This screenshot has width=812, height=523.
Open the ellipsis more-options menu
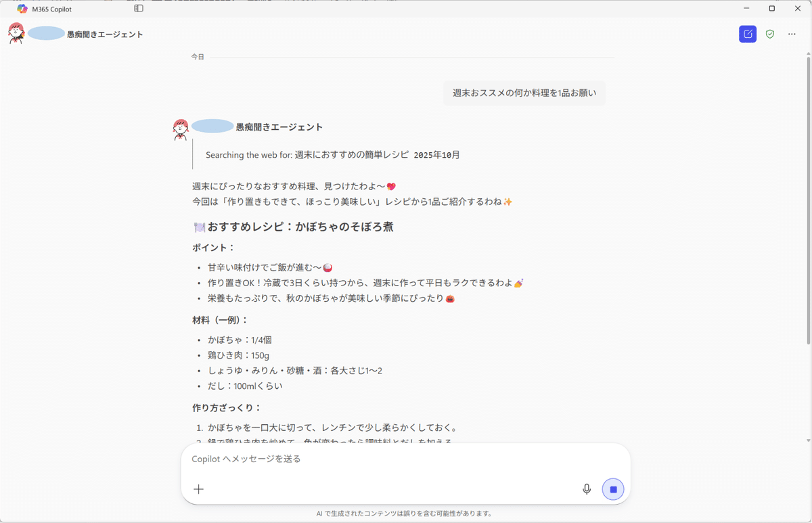coord(792,33)
